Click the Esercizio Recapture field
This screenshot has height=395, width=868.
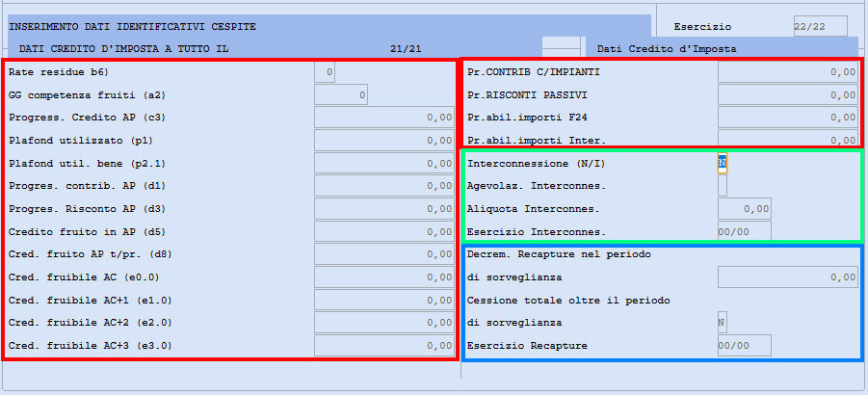point(745,346)
